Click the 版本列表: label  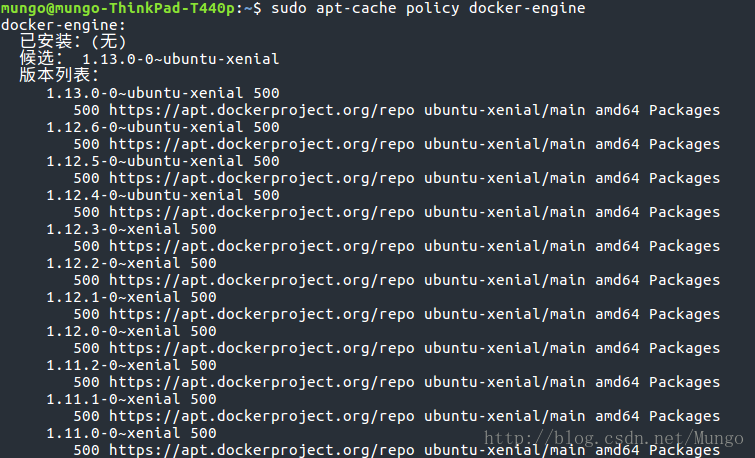(59, 76)
